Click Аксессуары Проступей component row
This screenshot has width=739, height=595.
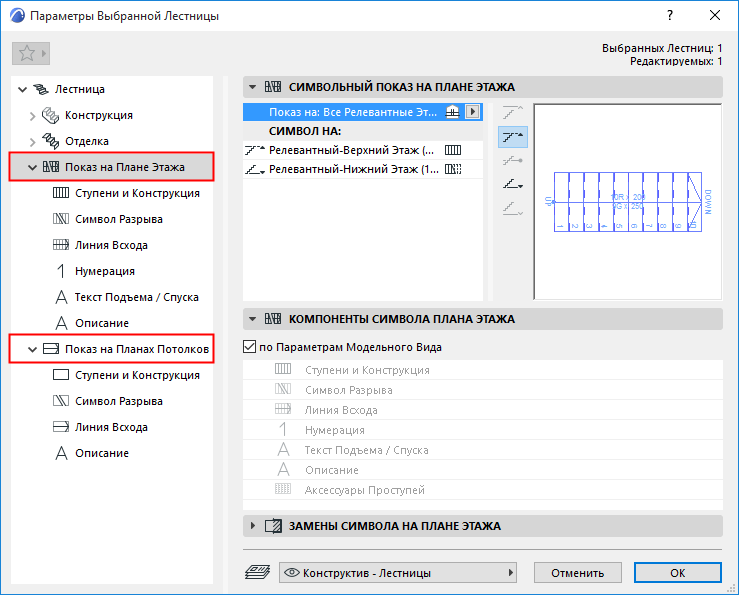click(x=483, y=490)
